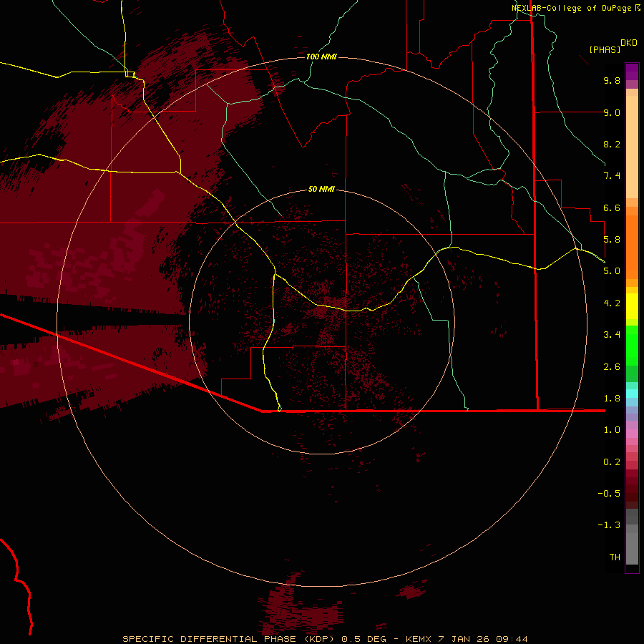Viewport: 644px width, 644px height.
Task: Click the 6.6 color scale value
Action: [612, 208]
